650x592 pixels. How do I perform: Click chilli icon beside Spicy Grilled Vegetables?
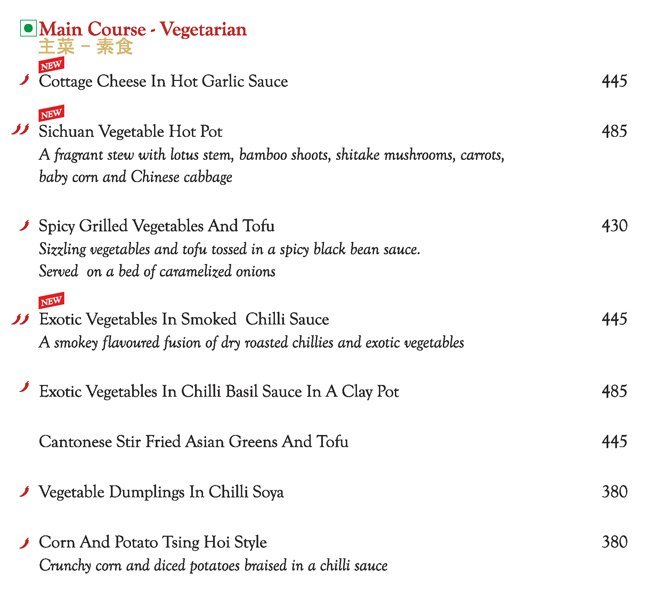pyautogui.click(x=24, y=226)
